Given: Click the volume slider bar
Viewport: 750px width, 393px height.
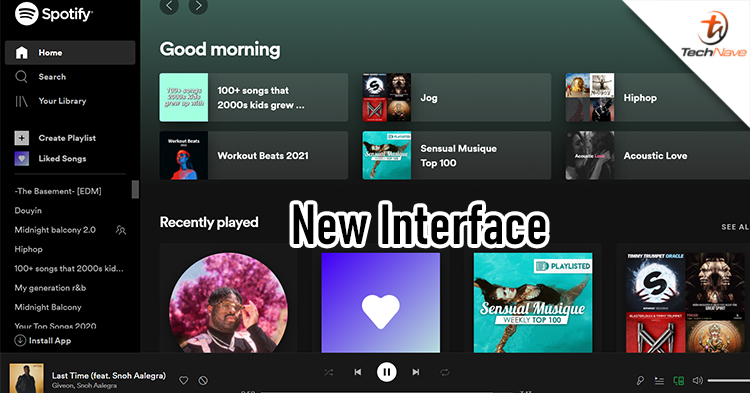Looking at the screenshot, I should click(x=729, y=381).
